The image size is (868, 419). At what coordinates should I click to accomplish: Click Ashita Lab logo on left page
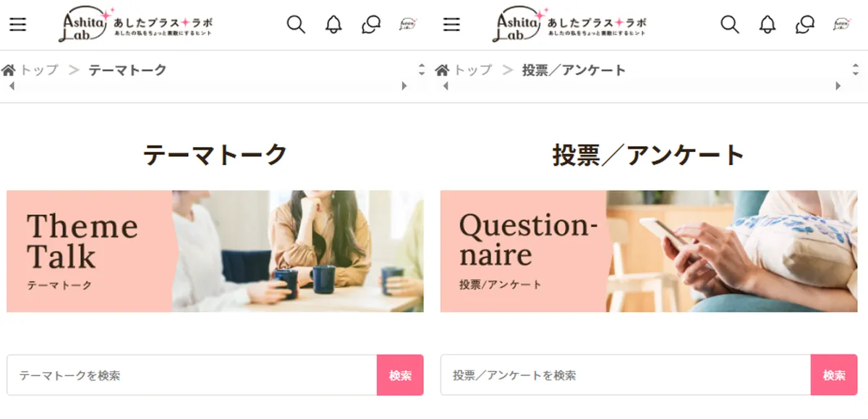pyautogui.click(x=136, y=25)
